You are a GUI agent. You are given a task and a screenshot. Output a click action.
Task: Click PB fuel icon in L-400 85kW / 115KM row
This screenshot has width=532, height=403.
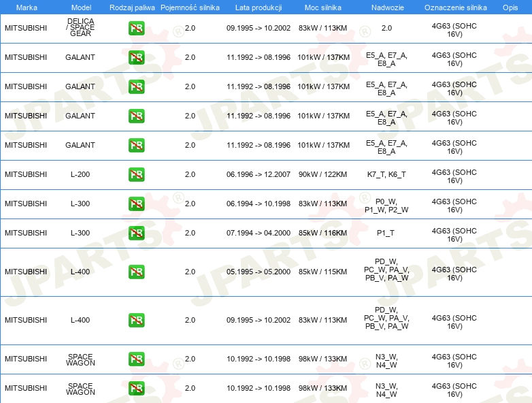(x=136, y=272)
